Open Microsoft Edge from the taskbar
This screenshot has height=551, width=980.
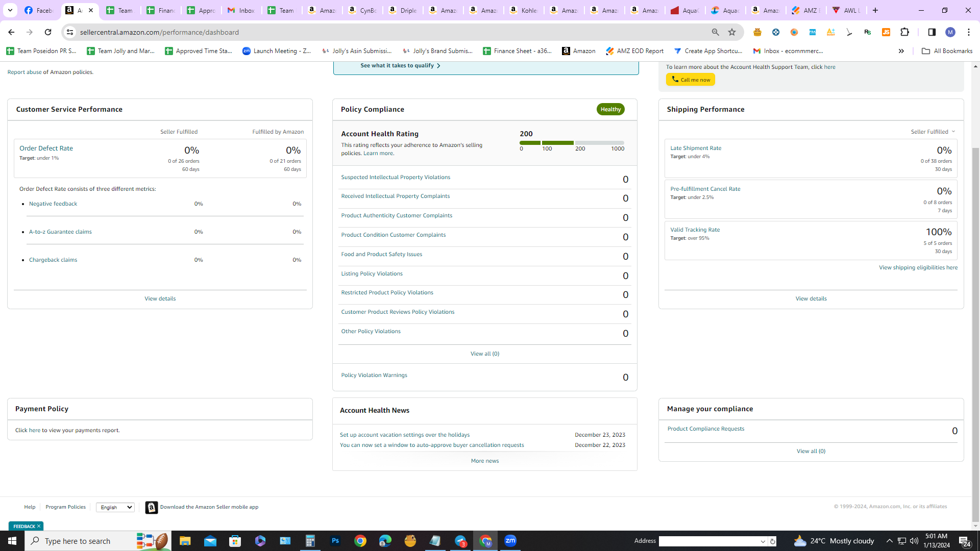click(385, 541)
